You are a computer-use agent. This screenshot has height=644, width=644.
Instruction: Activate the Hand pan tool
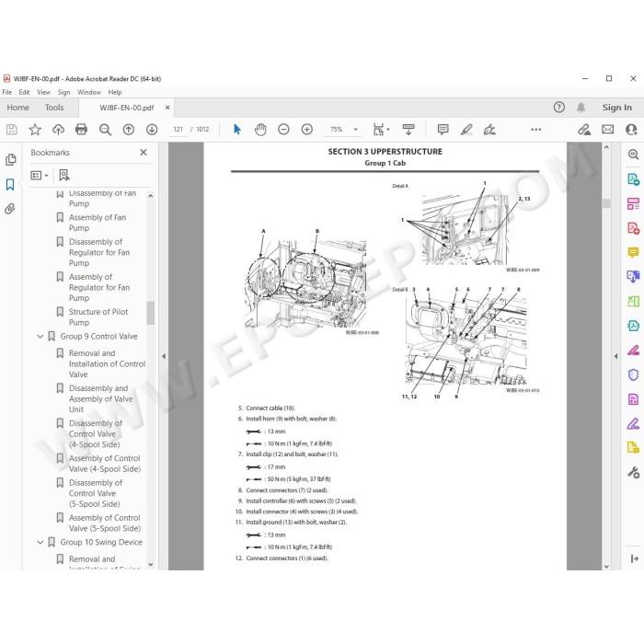260,130
